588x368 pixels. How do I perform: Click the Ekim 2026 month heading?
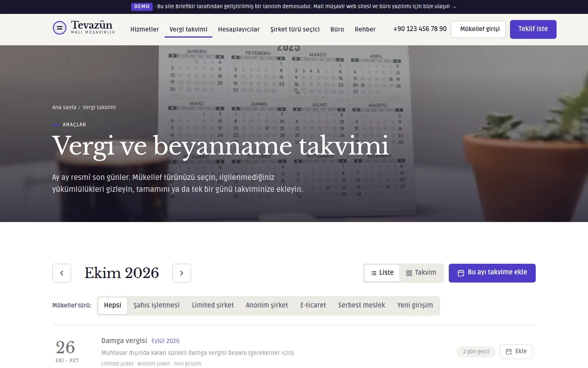[x=122, y=273]
